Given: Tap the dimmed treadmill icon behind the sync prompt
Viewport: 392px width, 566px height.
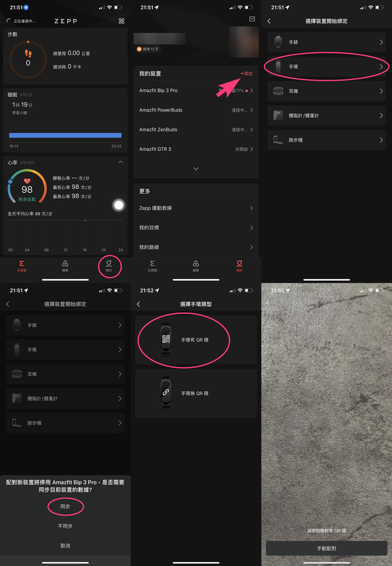Looking at the screenshot, I should click(17, 423).
